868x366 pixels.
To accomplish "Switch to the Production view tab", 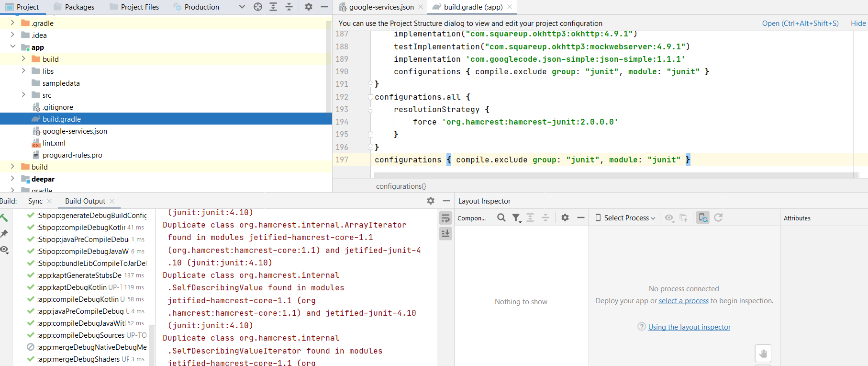I will coord(196,7).
